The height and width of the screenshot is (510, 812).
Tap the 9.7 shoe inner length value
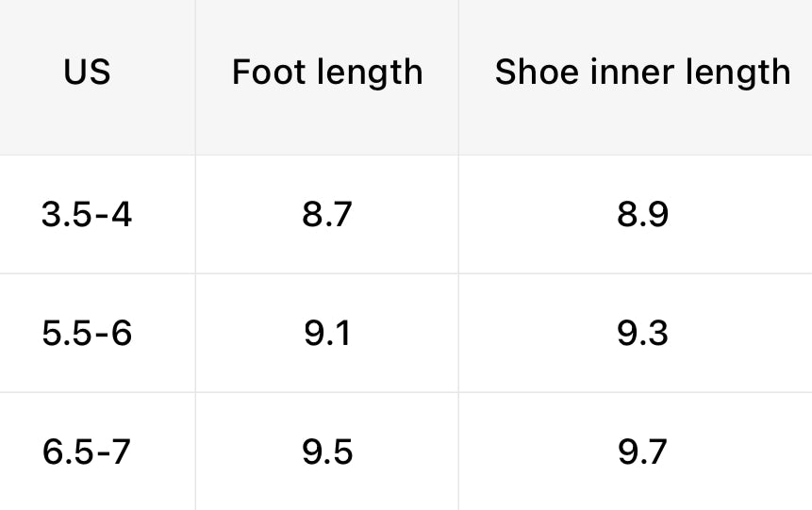pos(642,452)
